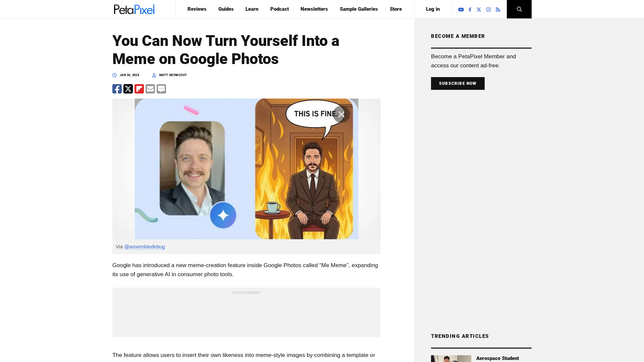Open the Reviews menu item
The height and width of the screenshot is (362, 644).
click(197, 9)
